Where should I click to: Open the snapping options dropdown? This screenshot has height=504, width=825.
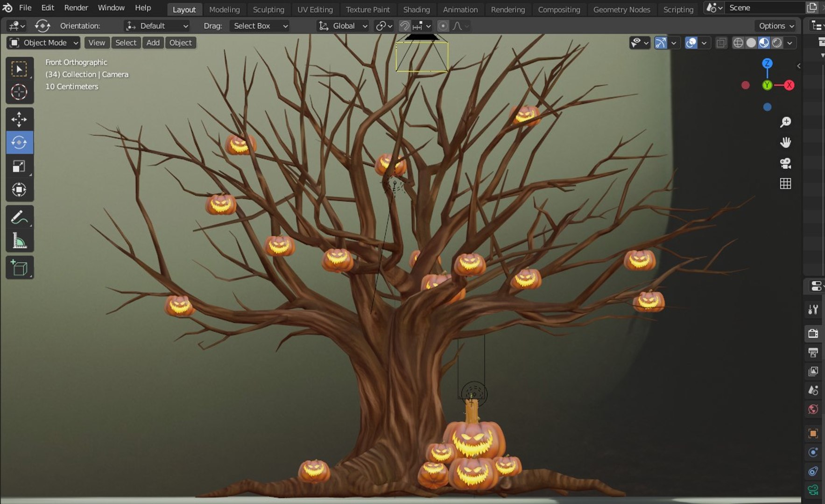pos(422,26)
